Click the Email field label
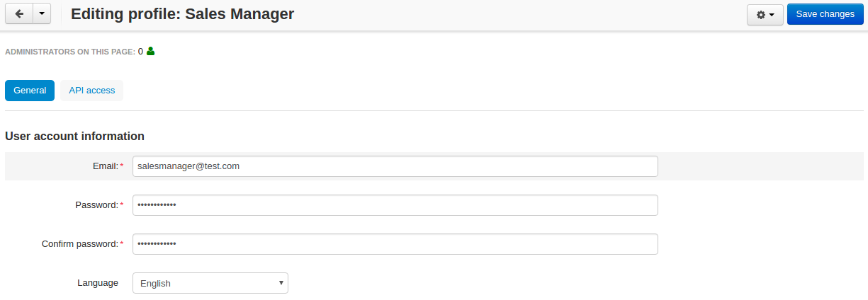Viewport: 868px width, 300px height. coord(106,166)
